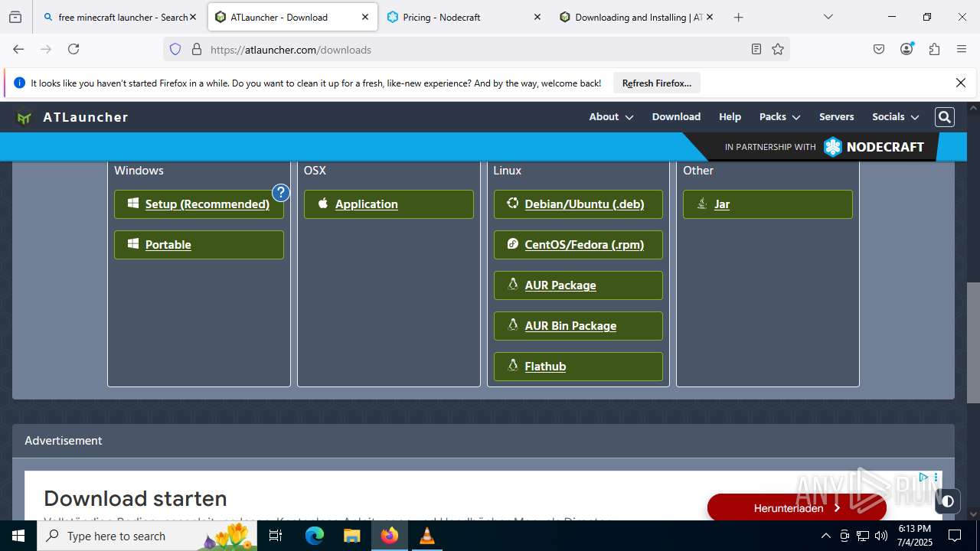The height and width of the screenshot is (551, 980).
Task: Download the Windows Portable version
Action: pyautogui.click(x=199, y=245)
